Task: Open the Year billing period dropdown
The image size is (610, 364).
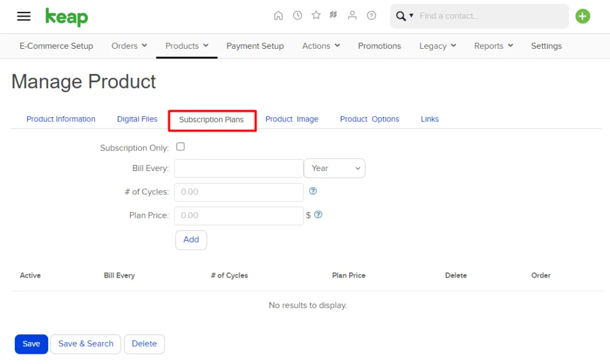Action: 335,169
